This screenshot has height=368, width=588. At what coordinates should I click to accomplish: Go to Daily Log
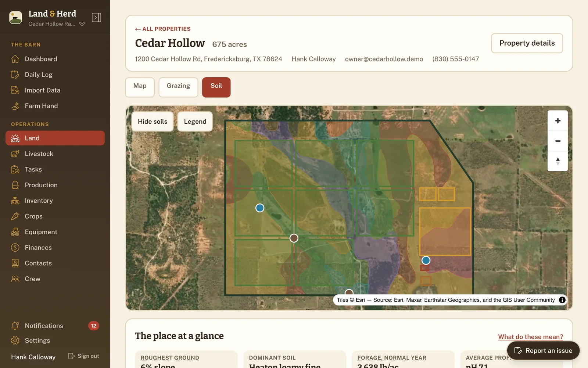point(55,74)
